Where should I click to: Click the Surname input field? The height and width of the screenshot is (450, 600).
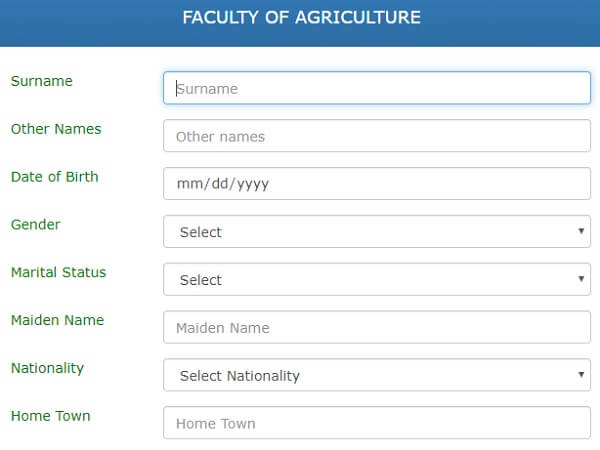377,88
